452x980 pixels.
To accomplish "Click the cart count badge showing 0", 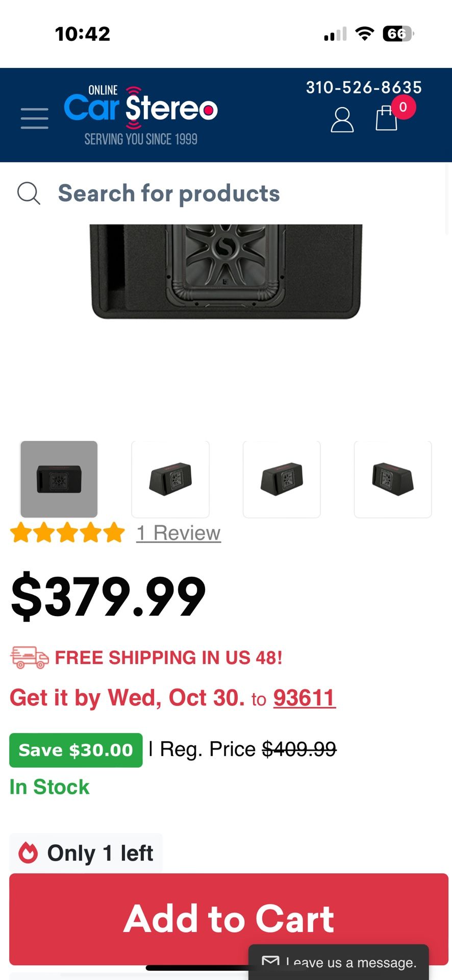I will pyautogui.click(x=403, y=107).
